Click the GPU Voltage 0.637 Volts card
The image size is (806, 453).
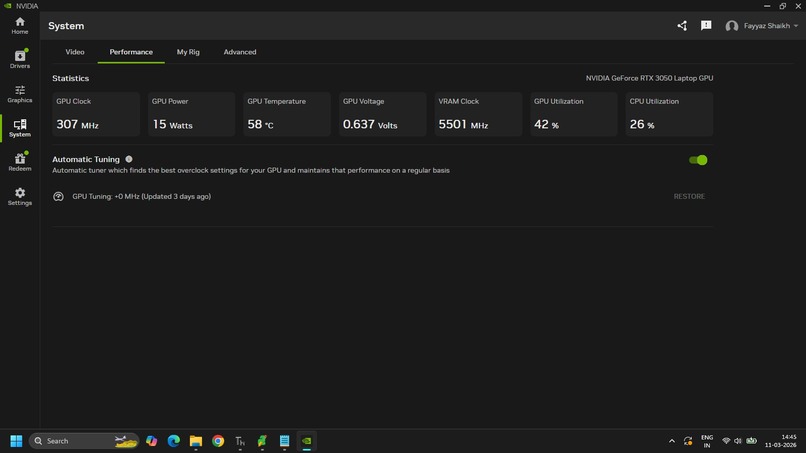(x=382, y=114)
